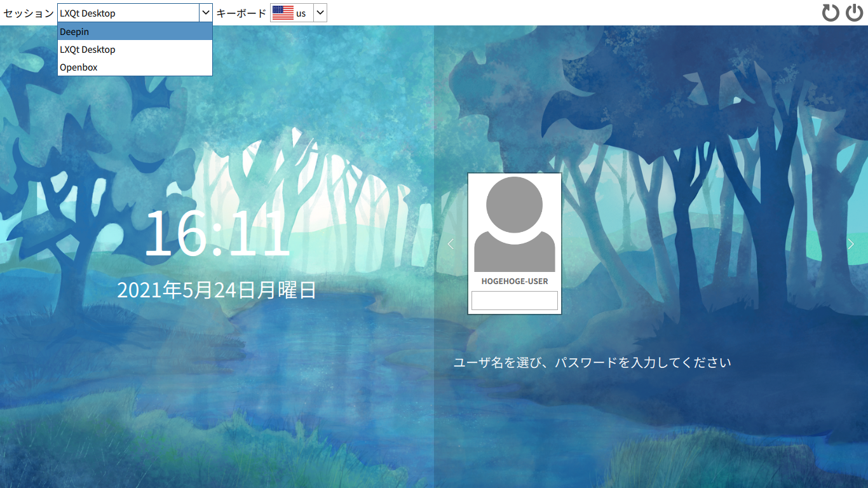Choose LXQt Desktop in the session list
This screenshot has width=868, height=488.
135,50
